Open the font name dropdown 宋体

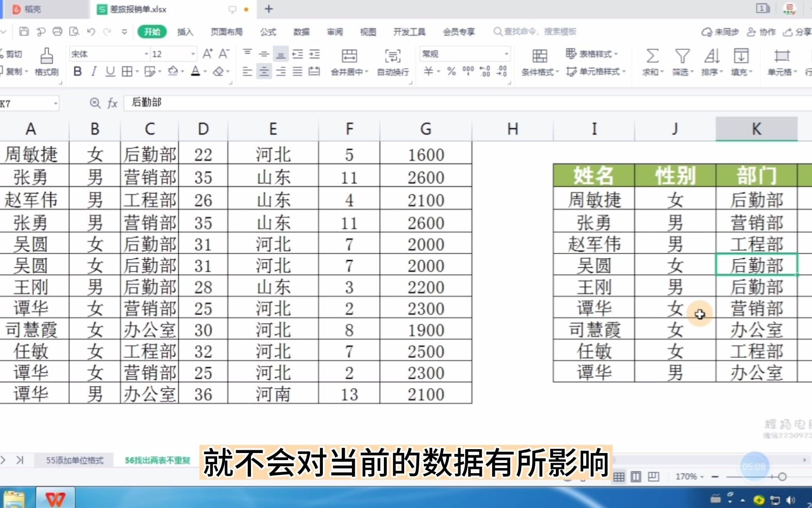point(146,54)
